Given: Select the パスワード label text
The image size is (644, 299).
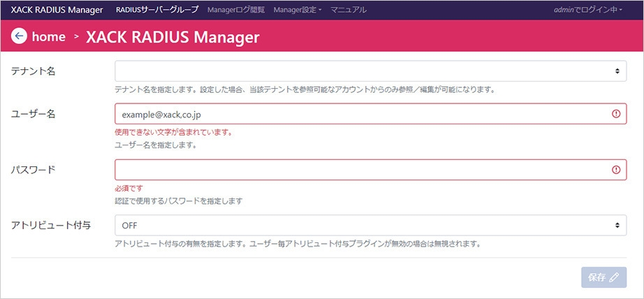Looking at the screenshot, I should tap(34, 170).
